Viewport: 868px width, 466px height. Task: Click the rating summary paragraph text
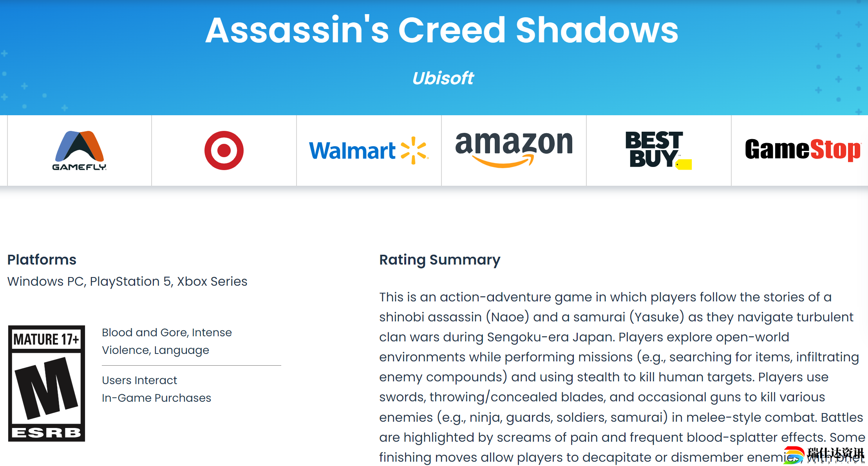pyautogui.click(x=622, y=377)
